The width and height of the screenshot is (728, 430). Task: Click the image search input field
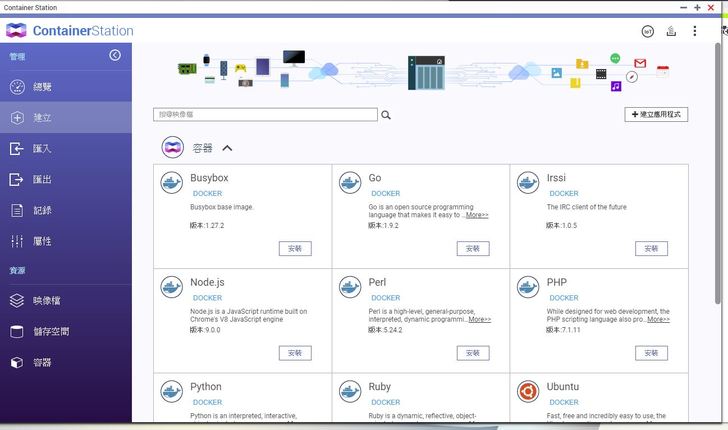[x=265, y=115]
